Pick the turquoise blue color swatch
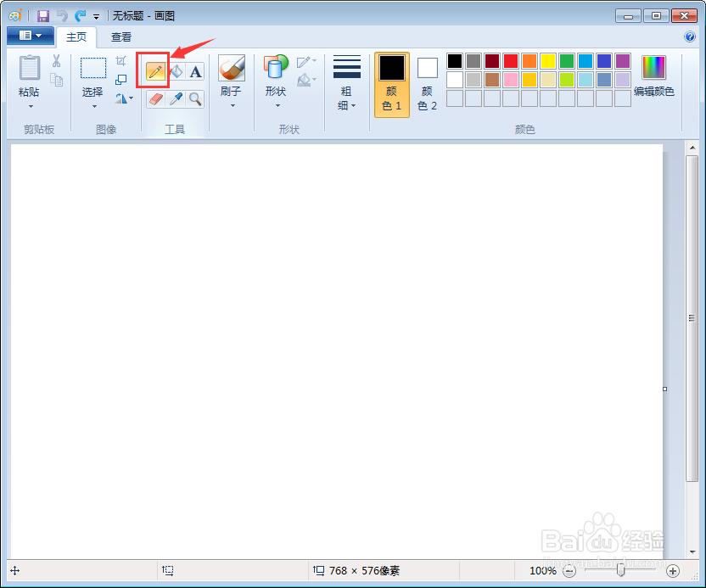This screenshot has height=588, width=706. click(x=586, y=61)
